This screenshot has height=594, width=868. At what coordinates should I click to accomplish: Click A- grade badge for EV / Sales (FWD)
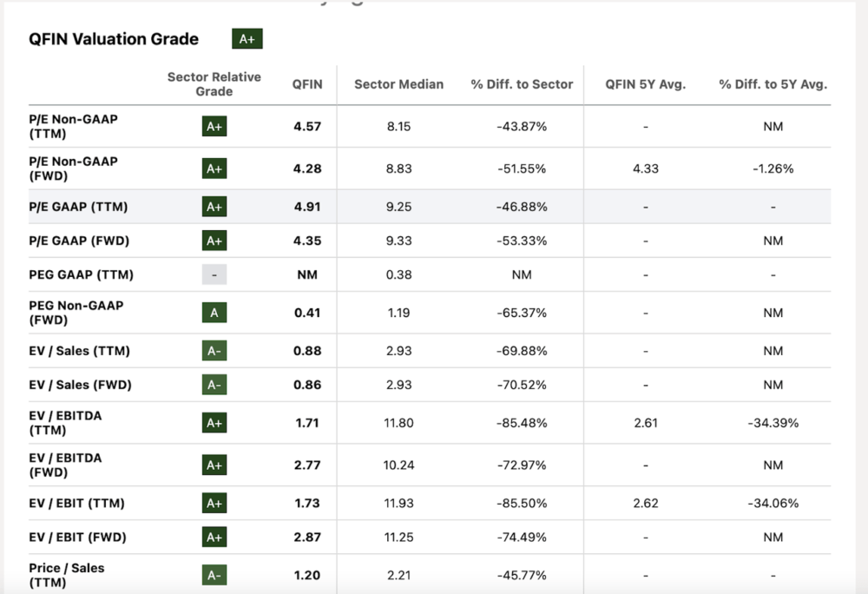[x=214, y=385]
